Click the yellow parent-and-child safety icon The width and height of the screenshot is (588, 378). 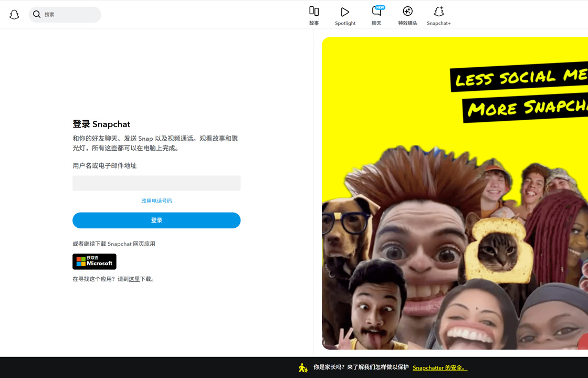pos(303,367)
